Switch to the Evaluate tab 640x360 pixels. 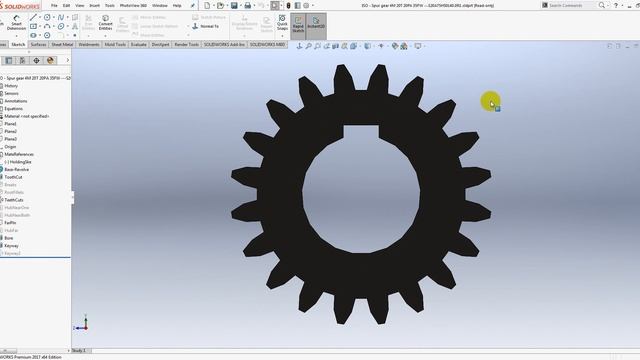pos(138,44)
